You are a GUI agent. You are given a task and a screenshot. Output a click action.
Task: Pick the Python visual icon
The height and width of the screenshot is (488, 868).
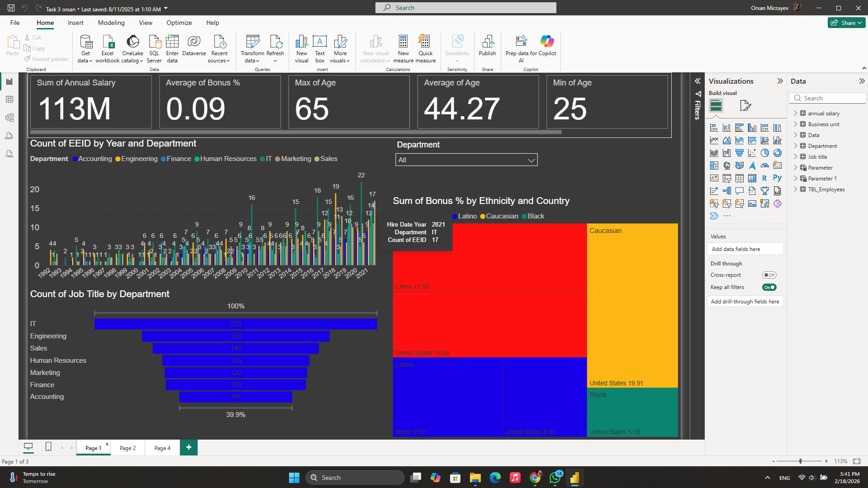[777, 178]
